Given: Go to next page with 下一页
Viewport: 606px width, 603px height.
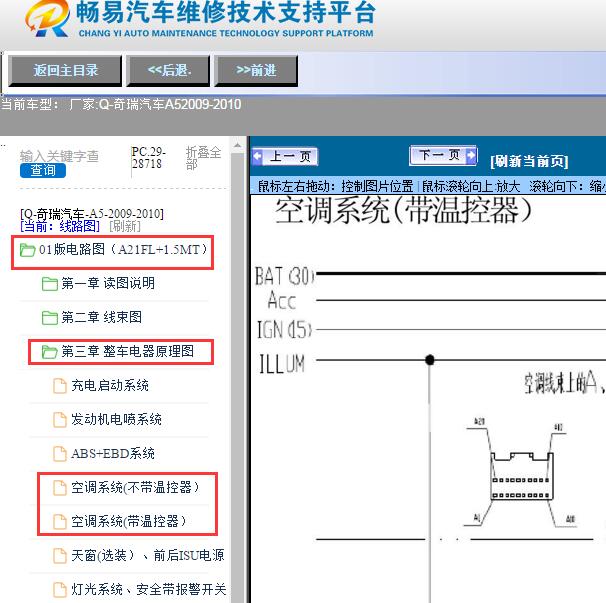Looking at the screenshot, I should 443,155.
